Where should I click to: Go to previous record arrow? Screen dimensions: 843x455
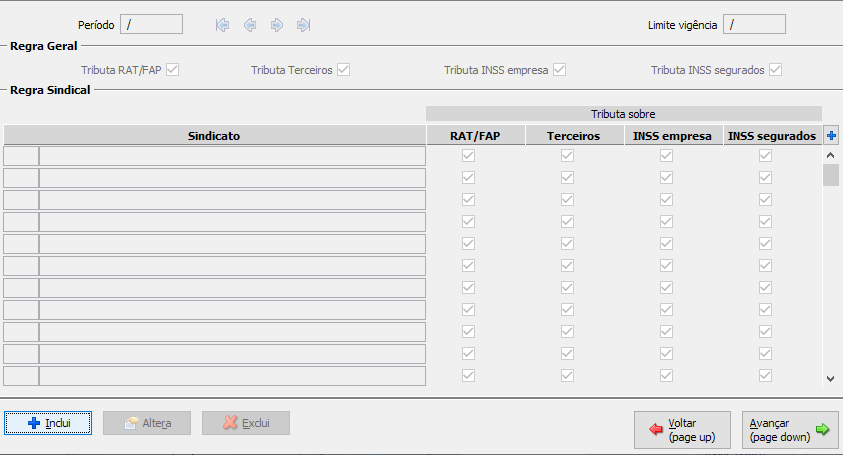pyautogui.click(x=249, y=25)
